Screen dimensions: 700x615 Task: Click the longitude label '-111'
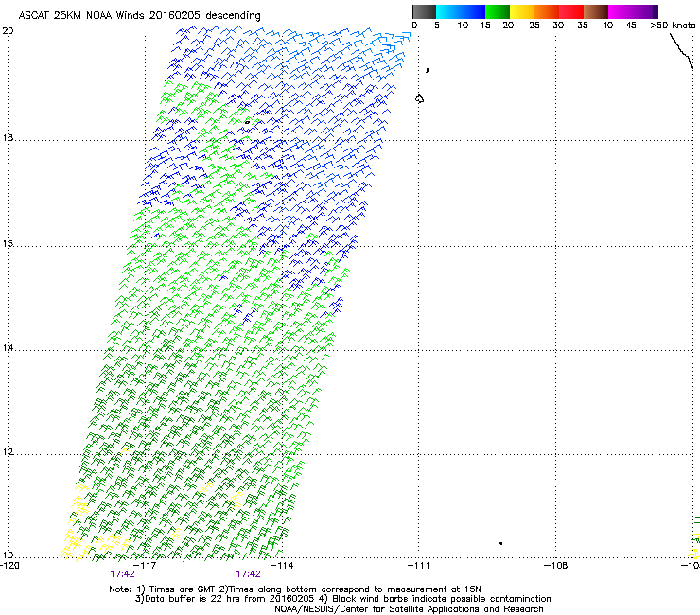[418, 566]
